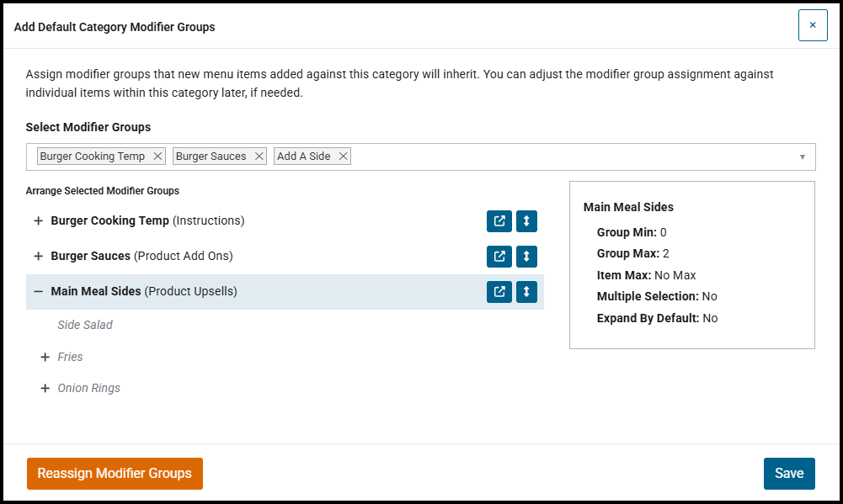The image size is (843, 504).
Task: Open Select Modifier Groups dropdown arrow
Action: [802, 157]
